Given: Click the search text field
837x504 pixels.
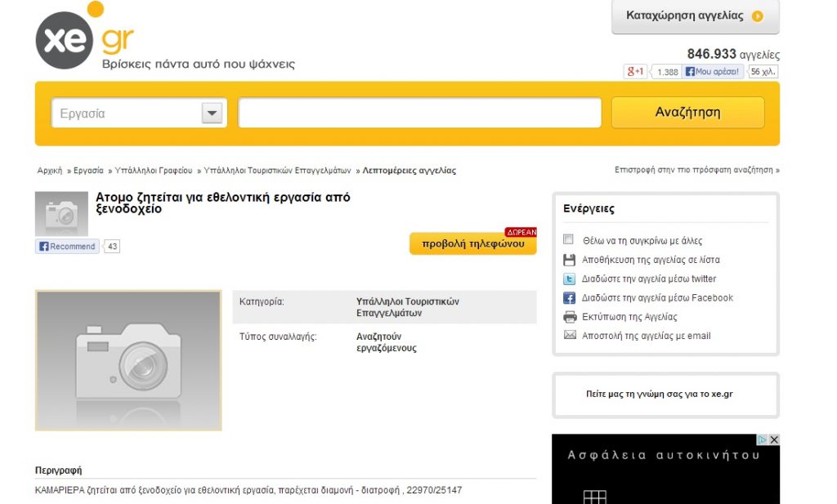Looking at the screenshot, I should (419, 114).
